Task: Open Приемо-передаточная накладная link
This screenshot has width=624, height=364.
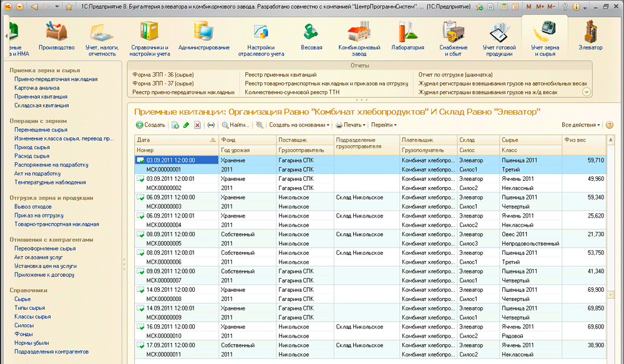Action: coord(56,79)
